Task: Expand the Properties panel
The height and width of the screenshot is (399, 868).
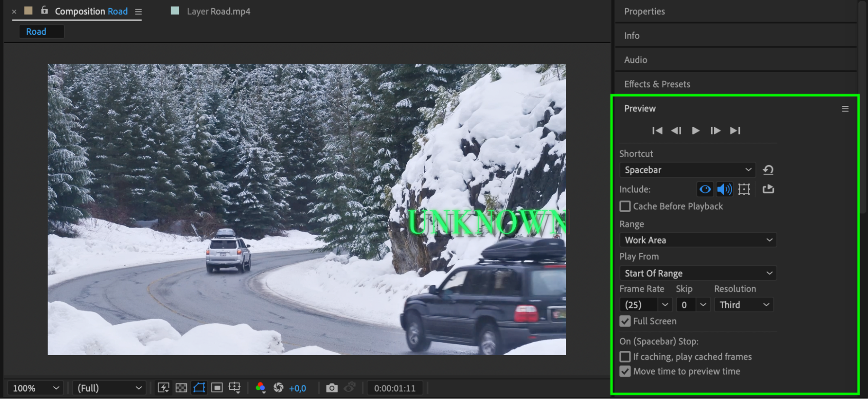Action: [644, 11]
